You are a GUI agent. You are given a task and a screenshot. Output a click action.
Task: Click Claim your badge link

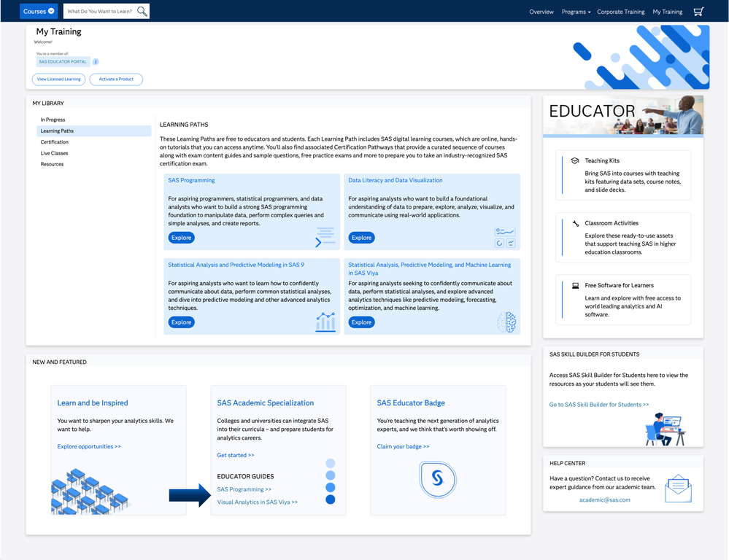[x=403, y=446]
